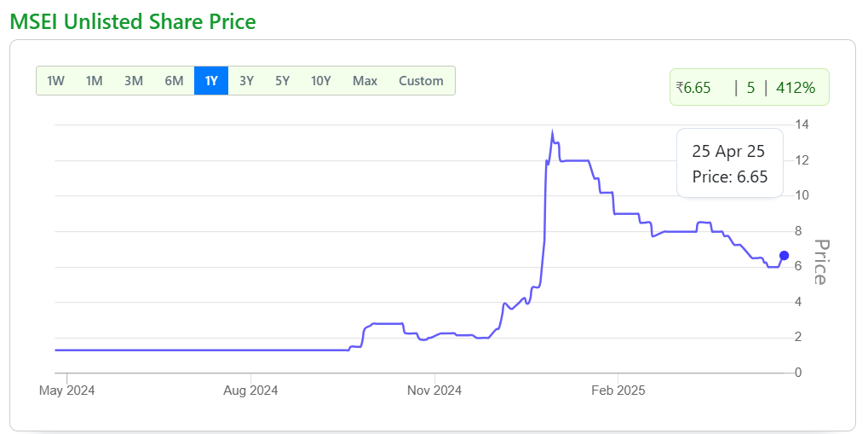Viewport: 868px width, 434px height.
Task: Open the Custom date range option
Action: (x=421, y=81)
